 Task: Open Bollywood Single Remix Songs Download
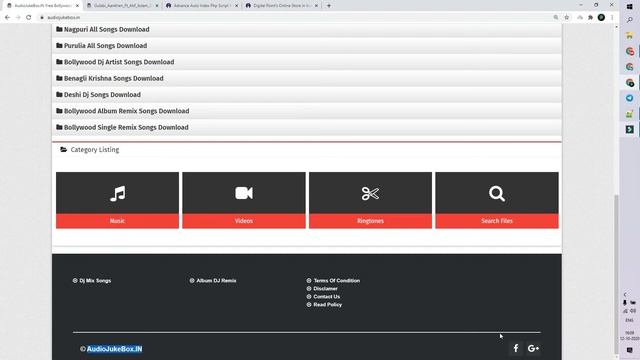[126, 127]
